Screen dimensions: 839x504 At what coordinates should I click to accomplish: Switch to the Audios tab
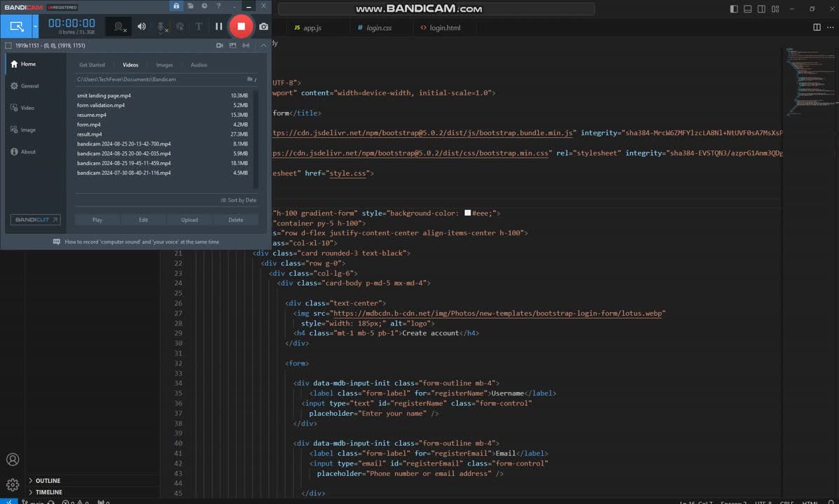(x=199, y=65)
